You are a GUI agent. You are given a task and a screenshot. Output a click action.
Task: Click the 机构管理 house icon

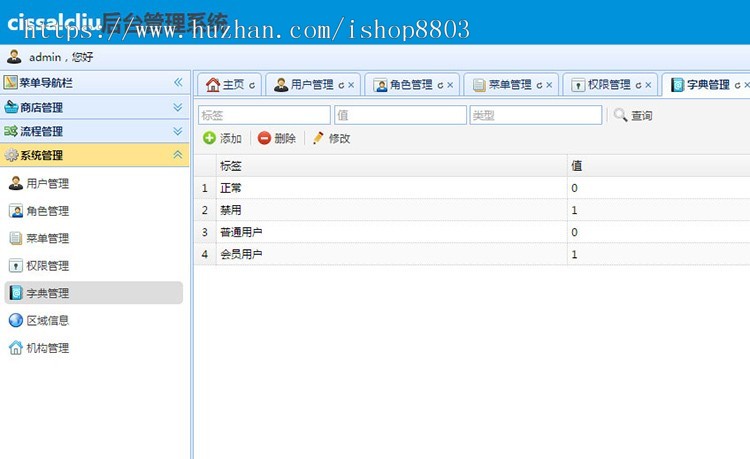coord(16,348)
